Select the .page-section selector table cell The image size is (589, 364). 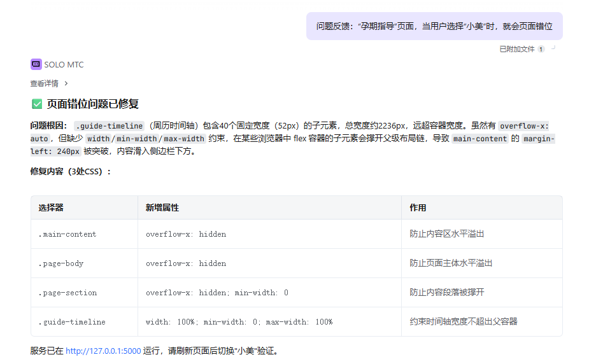pos(67,293)
